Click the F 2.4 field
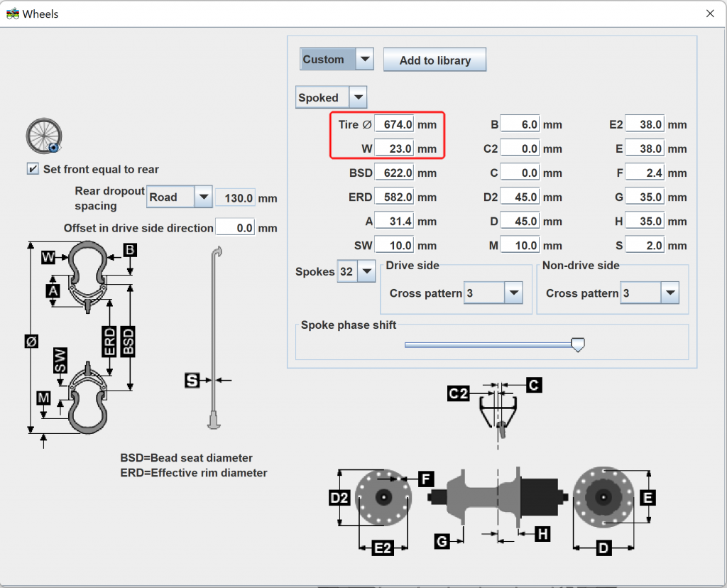The image size is (727, 588). 645,173
